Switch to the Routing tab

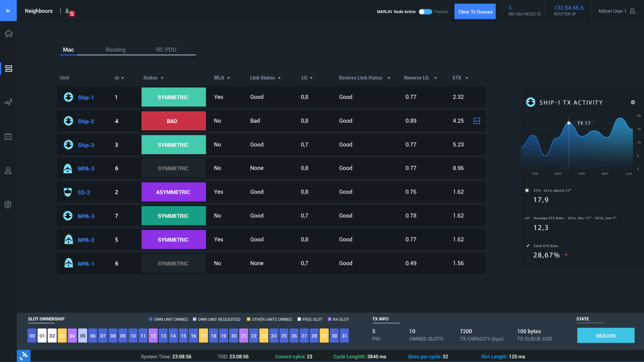point(116,49)
